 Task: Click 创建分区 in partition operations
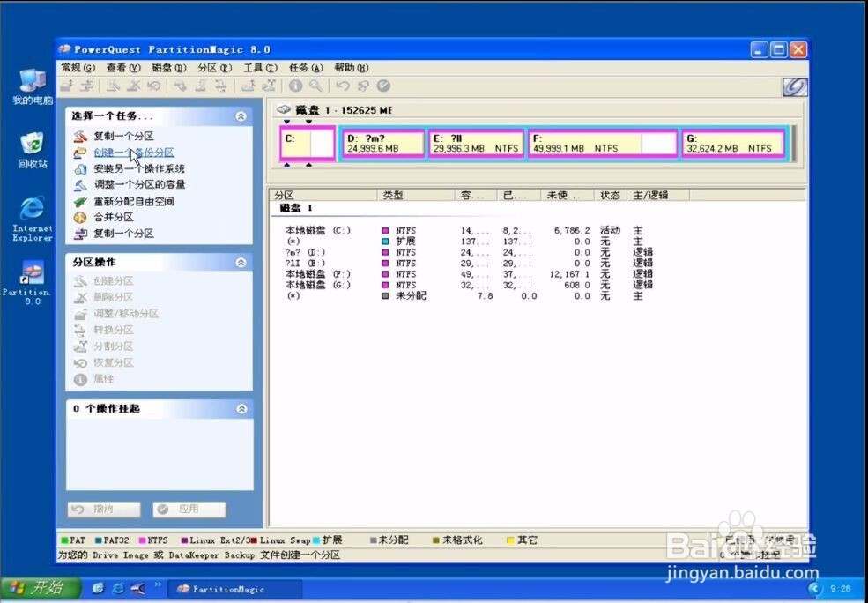[x=114, y=280]
